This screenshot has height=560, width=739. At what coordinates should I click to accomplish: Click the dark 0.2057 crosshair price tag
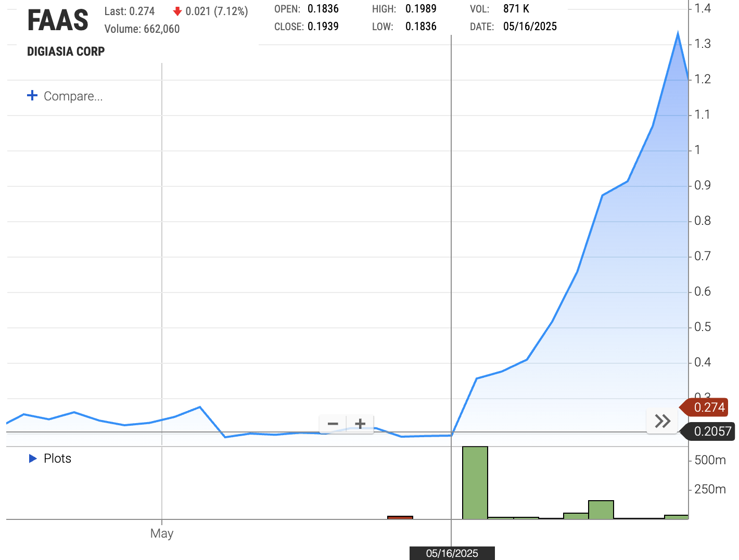point(709,431)
